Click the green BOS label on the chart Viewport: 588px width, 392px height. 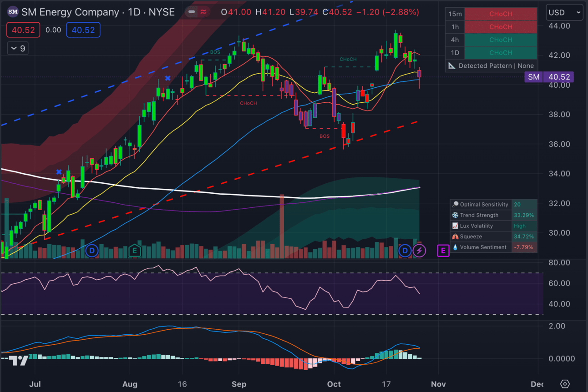(215, 53)
